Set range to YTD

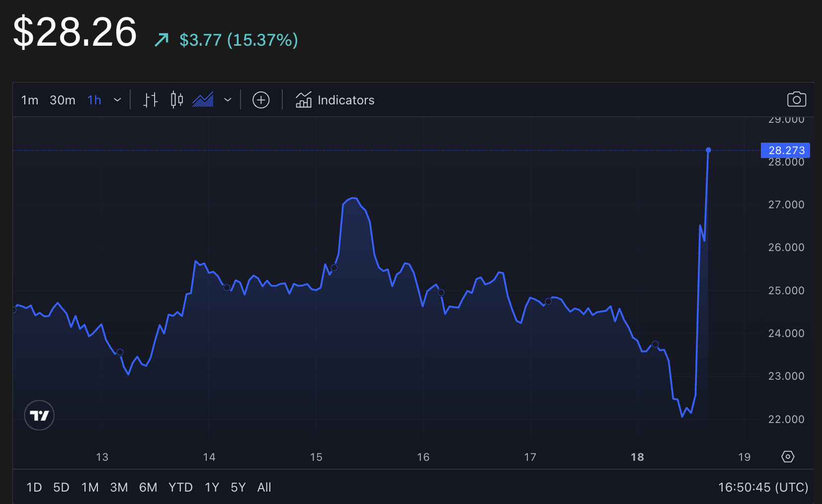(180, 487)
